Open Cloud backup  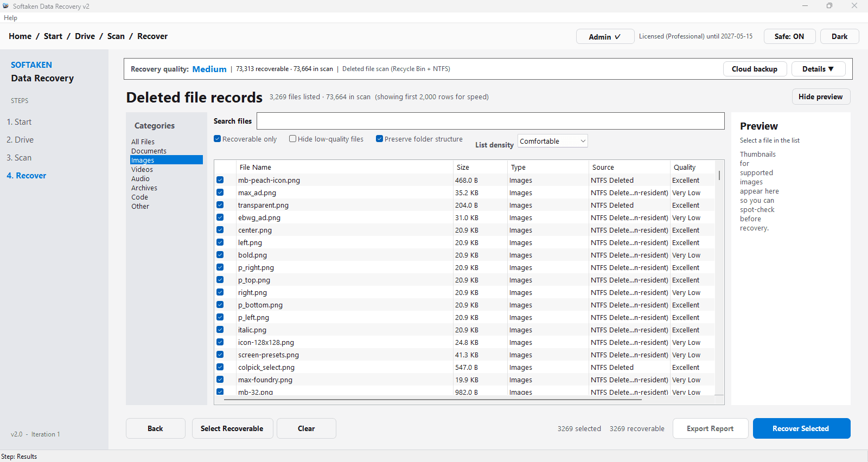(x=755, y=69)
